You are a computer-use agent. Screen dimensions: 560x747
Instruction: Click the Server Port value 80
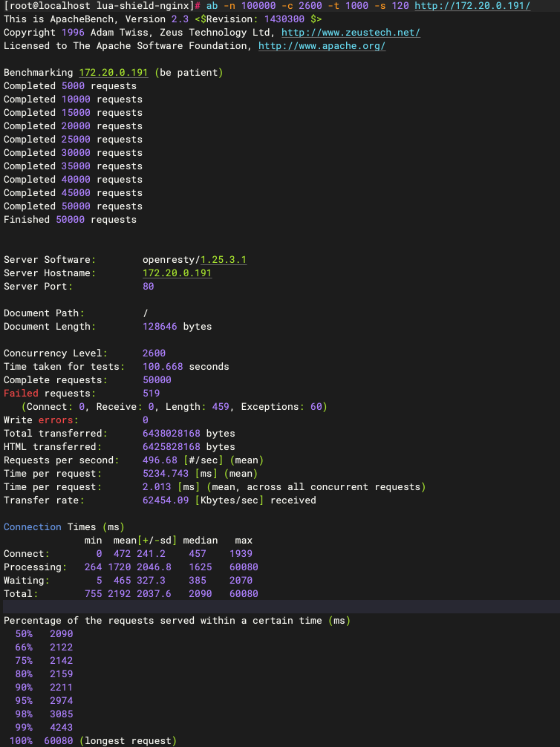pos(148,287)
